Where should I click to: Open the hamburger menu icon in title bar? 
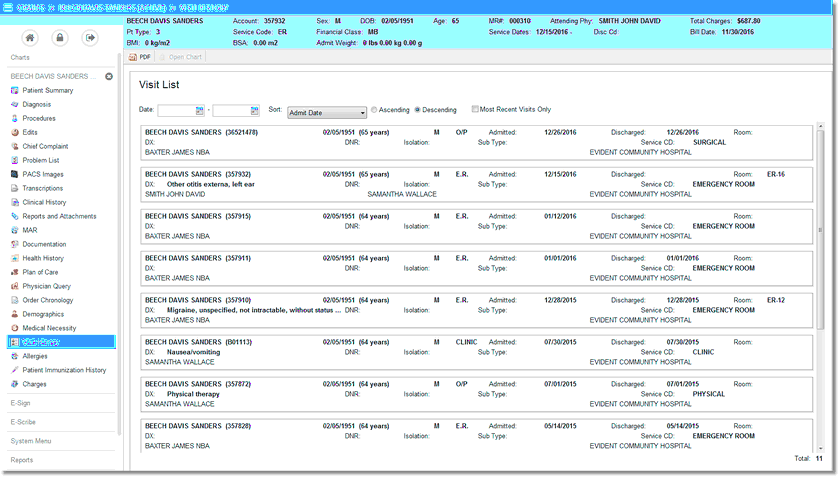pyautogui.click(x=7, y=7)
